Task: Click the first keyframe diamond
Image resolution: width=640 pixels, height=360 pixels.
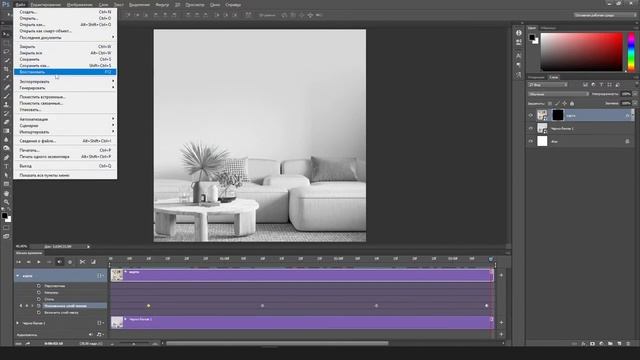Action: [x=149, y=306]
